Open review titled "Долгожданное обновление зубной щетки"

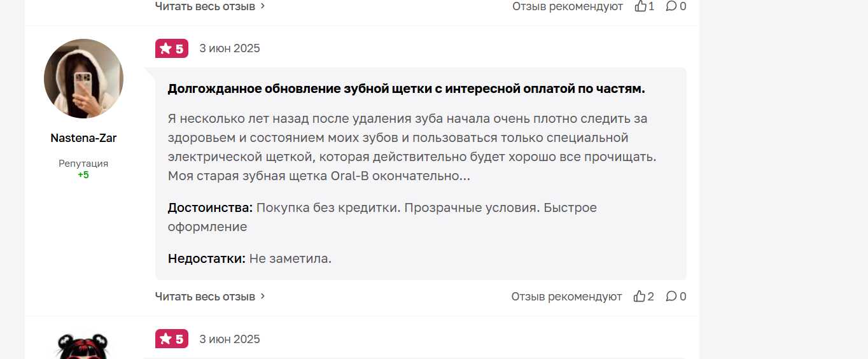coord(406,89)
